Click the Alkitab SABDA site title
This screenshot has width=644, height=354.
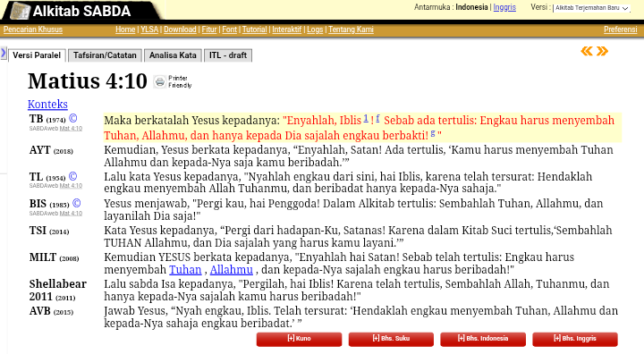[81, 11]
